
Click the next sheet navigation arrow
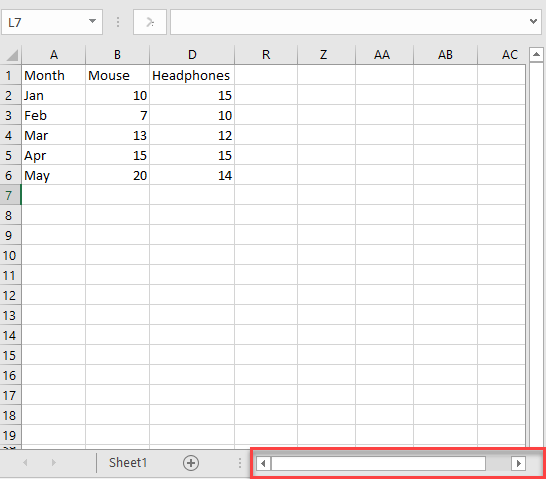click(x=53, y=463)
